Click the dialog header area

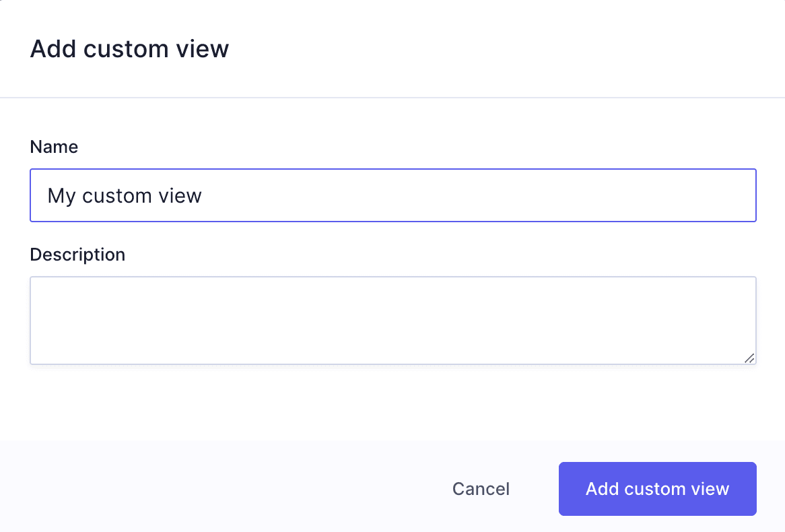point(392,48)
